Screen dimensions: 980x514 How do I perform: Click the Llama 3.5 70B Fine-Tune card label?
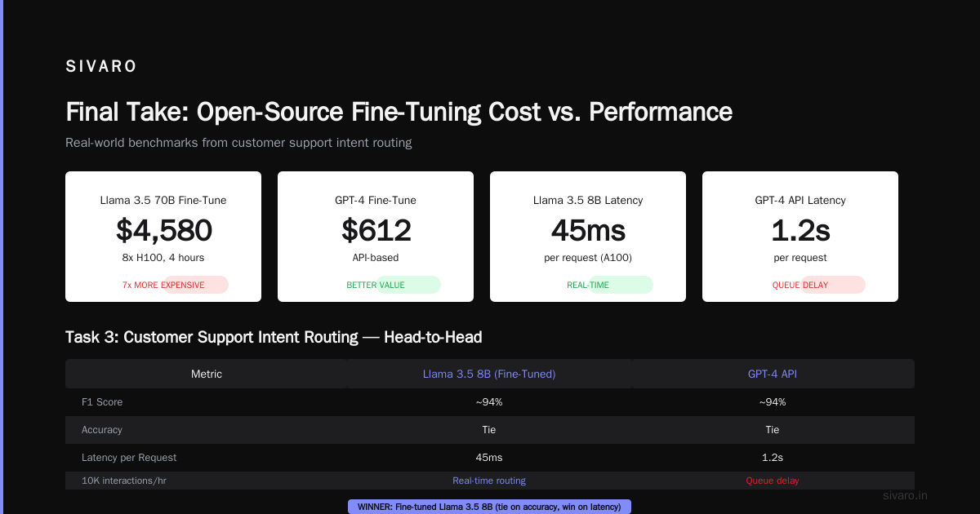(163, 200)
